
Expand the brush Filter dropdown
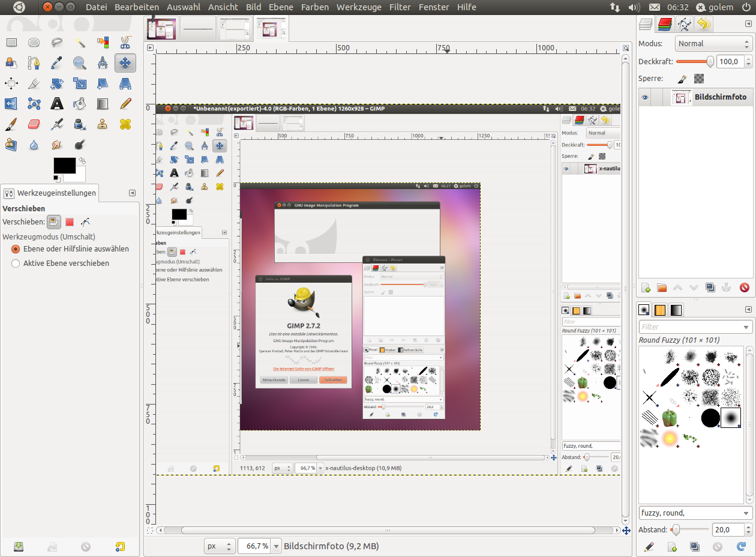coord(746,327)
